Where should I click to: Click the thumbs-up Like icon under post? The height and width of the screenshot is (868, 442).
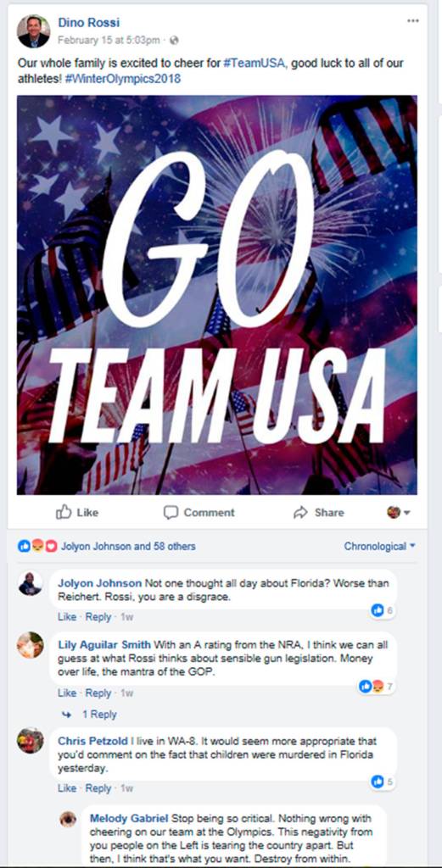(64, 512)
